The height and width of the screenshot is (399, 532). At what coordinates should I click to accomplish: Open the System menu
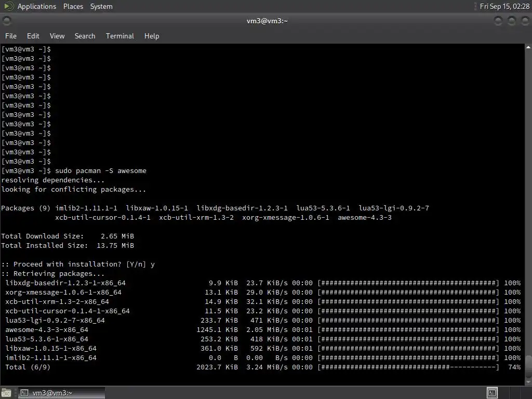tap(101, 6)
